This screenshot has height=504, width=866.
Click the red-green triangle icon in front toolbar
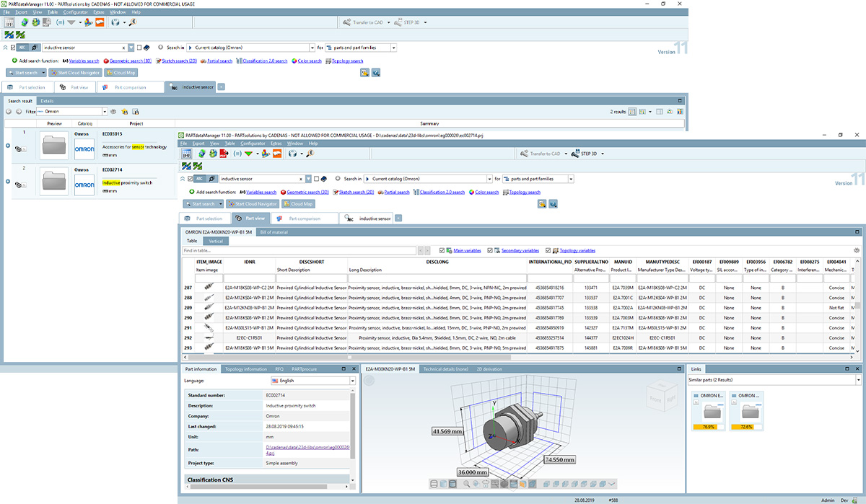(x=248, y=154)
